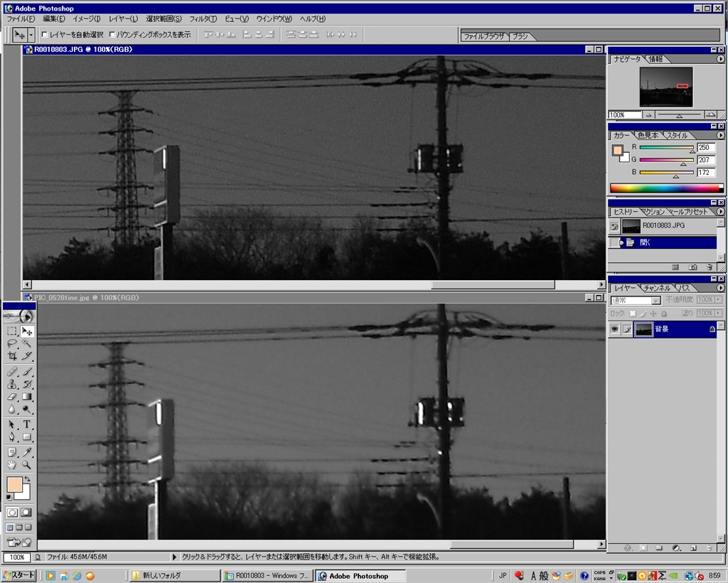Click zoom in button in Navigator
This screenshot has width=728, height=583.
click(x=710, y=114)
